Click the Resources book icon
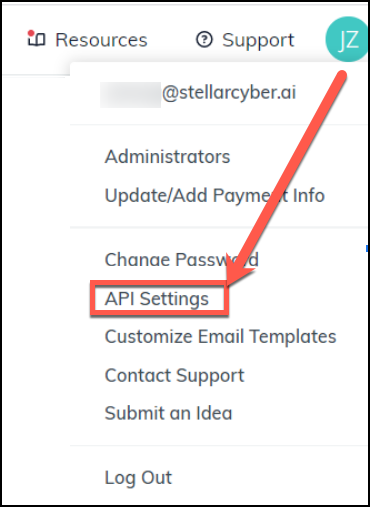This screenshot has width=370, height=507. coord(36,39)
